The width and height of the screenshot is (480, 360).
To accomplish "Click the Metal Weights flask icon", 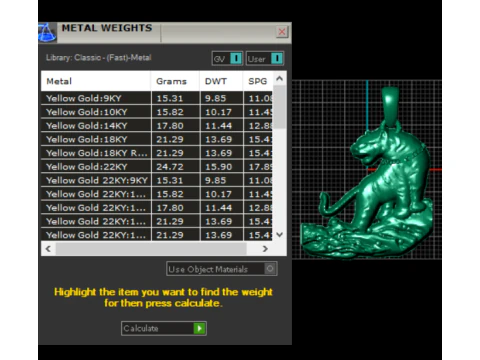I will (47, 32).
